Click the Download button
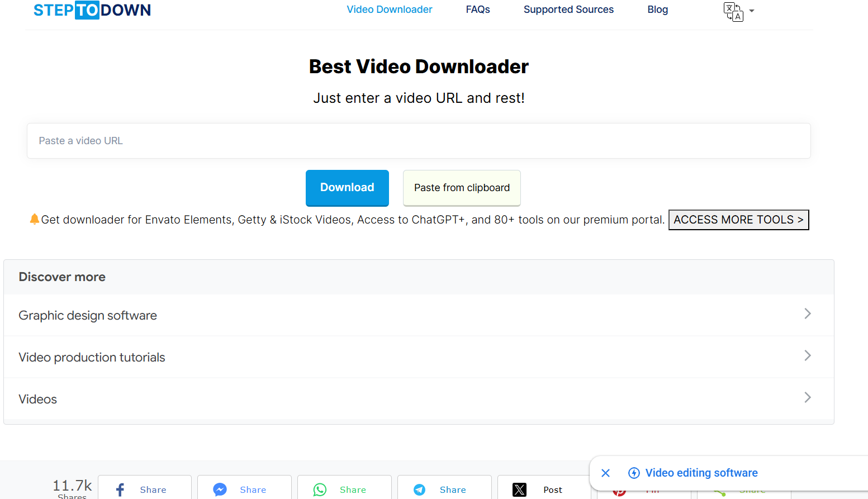The image size is (868, 499). 347,187
